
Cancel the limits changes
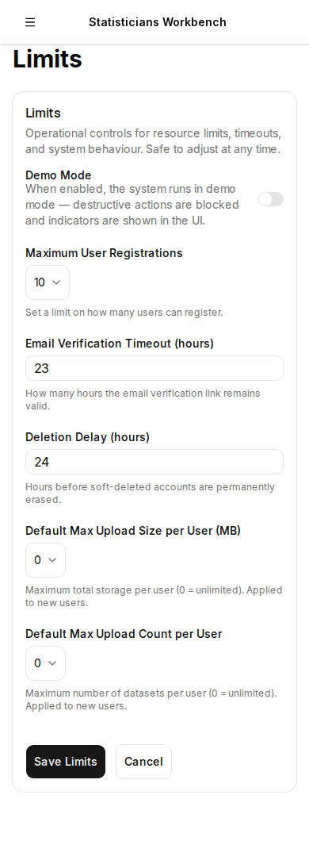[x=143, y=762]
